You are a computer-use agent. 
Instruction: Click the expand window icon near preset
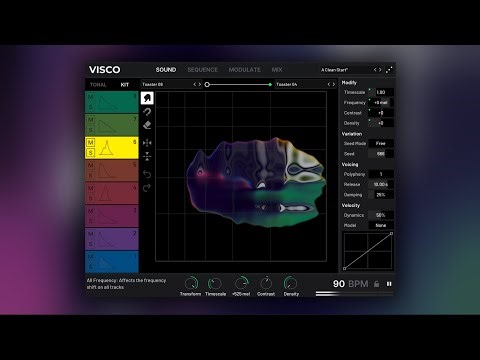pyautogui.click(x=389, y=70)
